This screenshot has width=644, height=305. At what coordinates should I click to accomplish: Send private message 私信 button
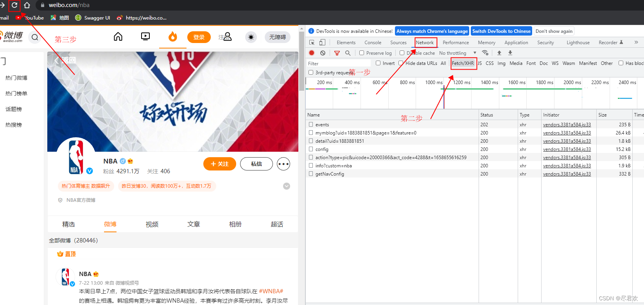[257, 164]
